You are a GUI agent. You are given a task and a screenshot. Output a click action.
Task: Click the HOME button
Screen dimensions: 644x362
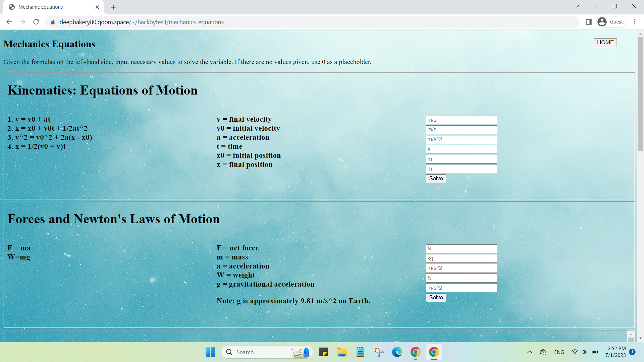605,43
